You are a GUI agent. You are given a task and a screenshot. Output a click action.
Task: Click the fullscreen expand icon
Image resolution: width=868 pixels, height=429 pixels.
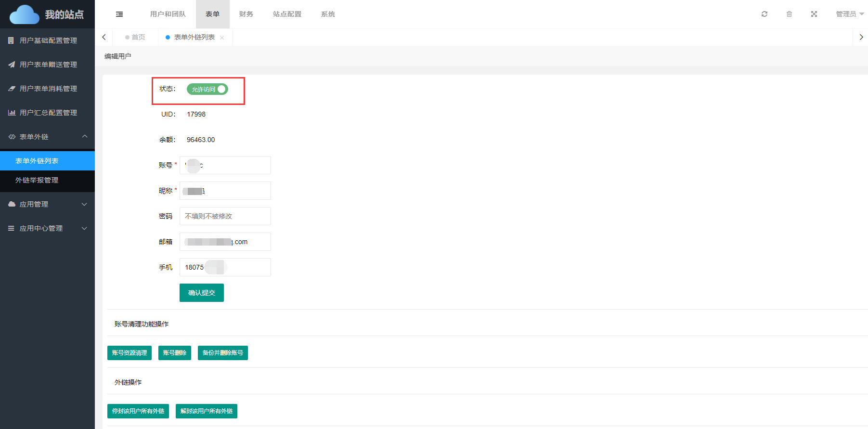point(814,14)
